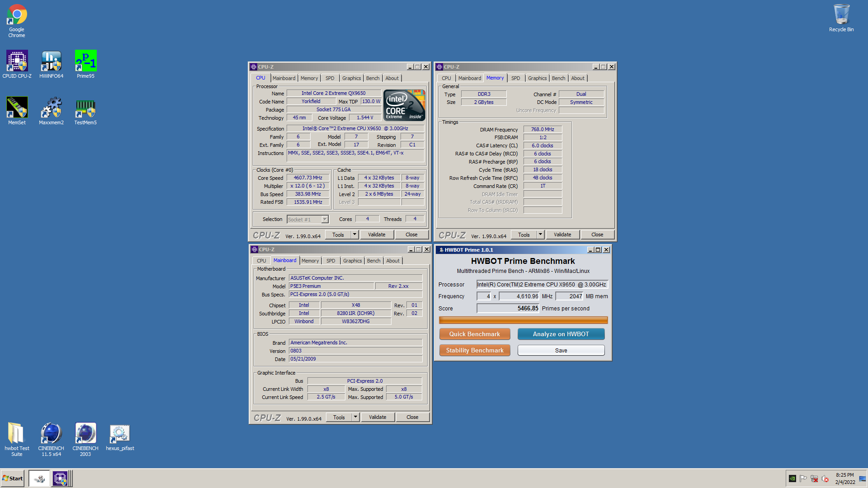Open the Maxxmem2 desktop icon

51,111
